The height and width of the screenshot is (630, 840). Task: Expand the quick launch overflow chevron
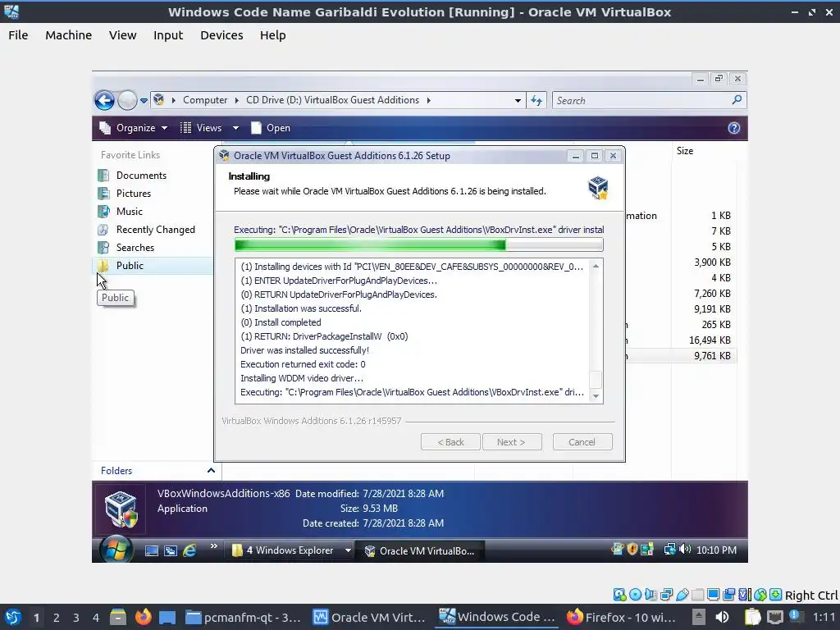coord(214,547)
